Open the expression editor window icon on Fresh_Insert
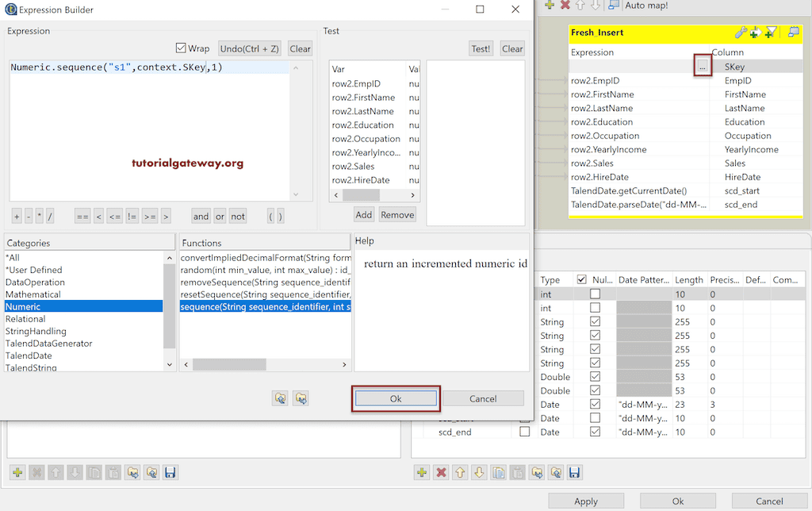Image resolution: width=812 pixels, height=511 pixels. pyautogui.click(x=793, y=33)
